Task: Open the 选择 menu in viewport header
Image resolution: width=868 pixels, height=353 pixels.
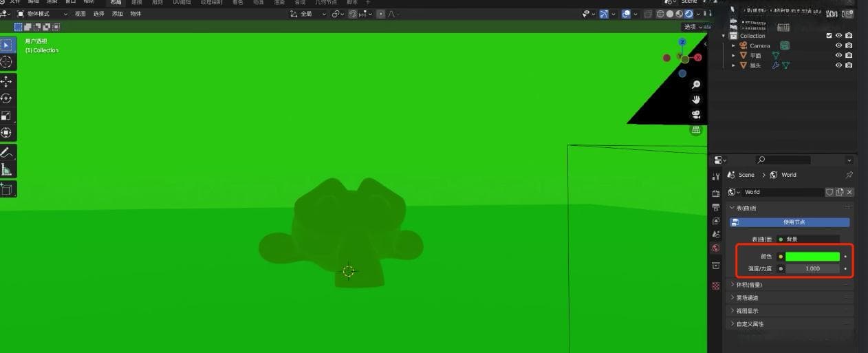Action: point(99,14)
